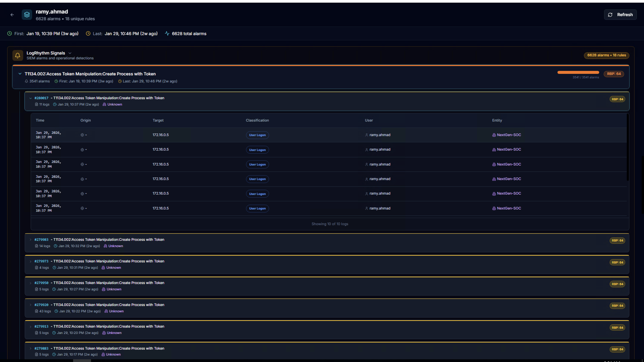Click the entity building icon for NextGen-SOC
This screenshot has width=644, height=362.
click(494, 135)
